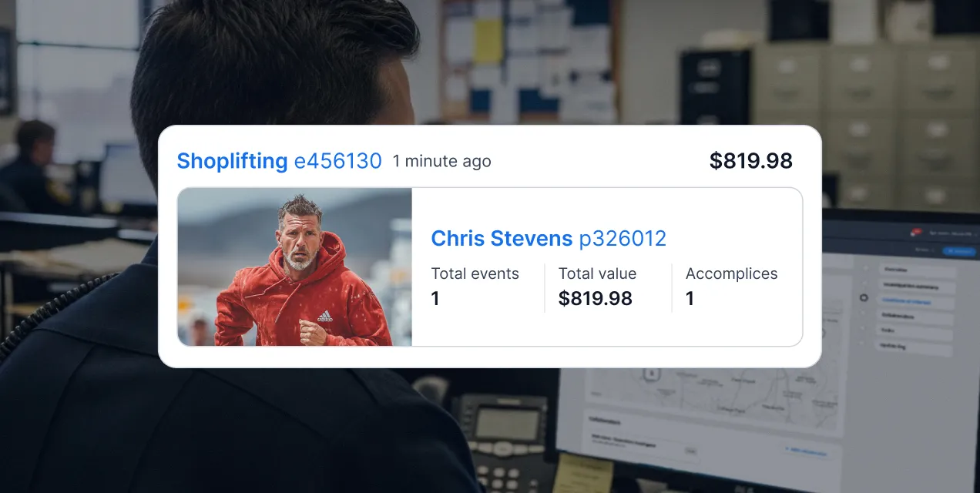Click person ID p326012

[623, 239]
